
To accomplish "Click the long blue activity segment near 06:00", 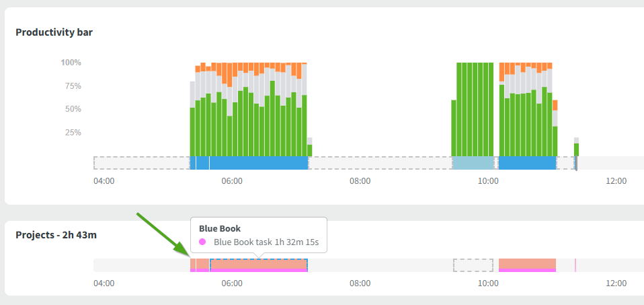I will click(x=259, y=163).
